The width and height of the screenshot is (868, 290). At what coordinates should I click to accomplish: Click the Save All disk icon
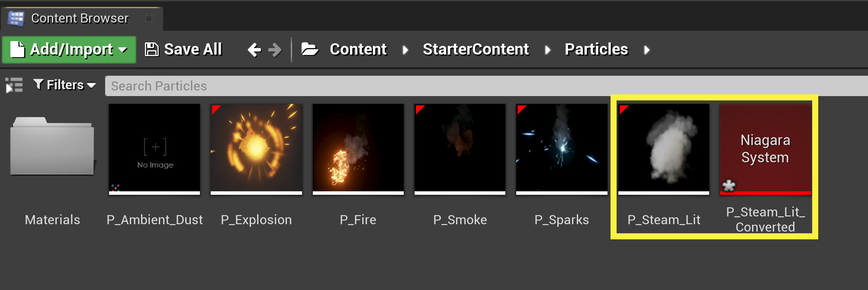(x=152, y=49)
